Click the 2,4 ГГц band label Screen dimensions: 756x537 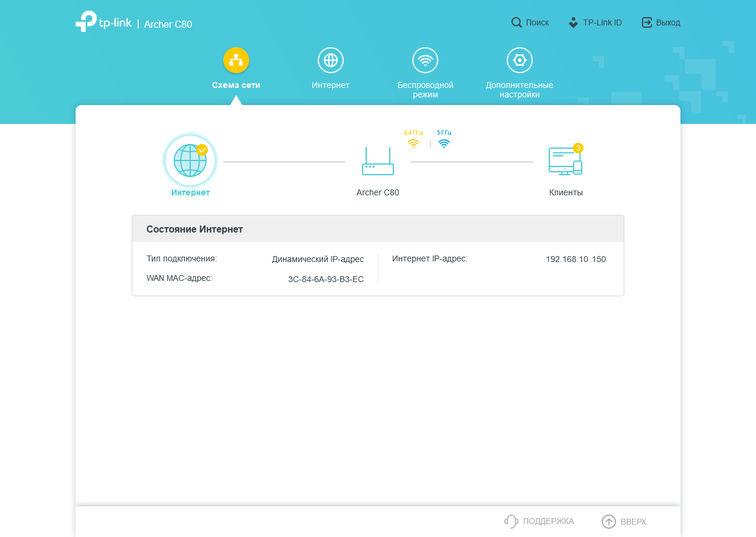(413, 133)
